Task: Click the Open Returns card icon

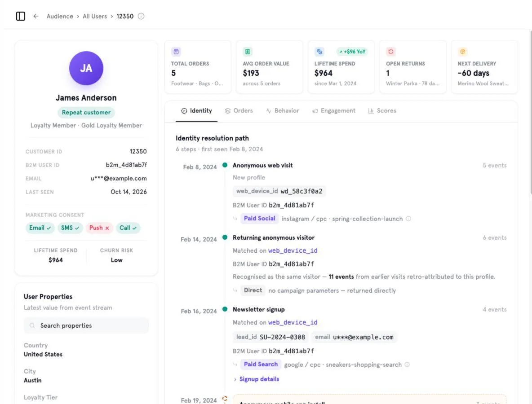Action: point(391,52)
